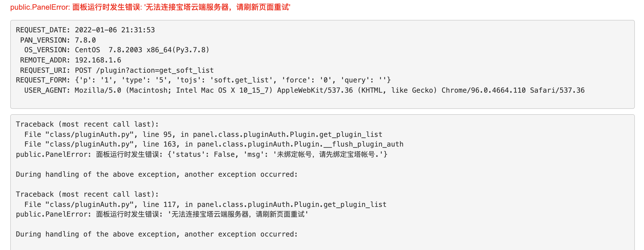Click the REMOTE_ADDR IP 192.168.1.6
Image resolution: width=644 pixels, height=250 pixels.
tap(98, 60)
